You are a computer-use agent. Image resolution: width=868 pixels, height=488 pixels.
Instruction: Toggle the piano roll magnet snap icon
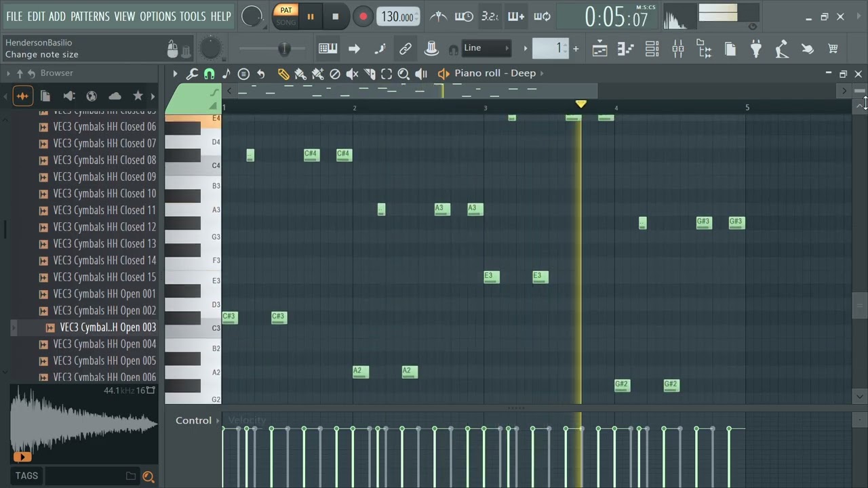coord(209,74)
